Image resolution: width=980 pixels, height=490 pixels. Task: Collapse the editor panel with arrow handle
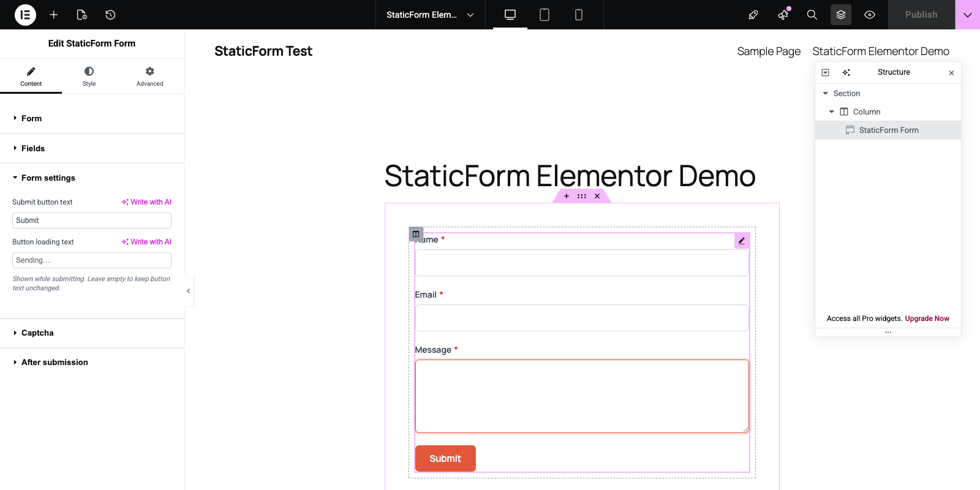(188, 291)
